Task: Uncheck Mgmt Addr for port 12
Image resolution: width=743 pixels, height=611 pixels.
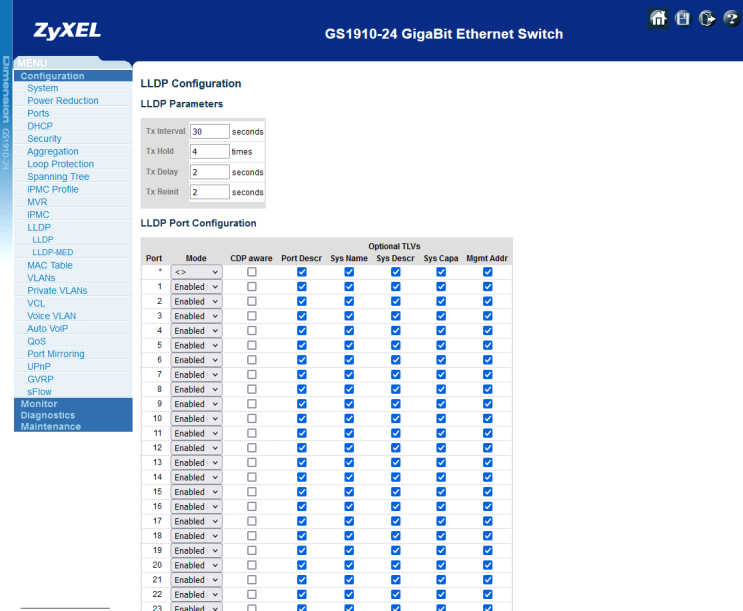Action: pyautogui.click(x=487, y=448)
